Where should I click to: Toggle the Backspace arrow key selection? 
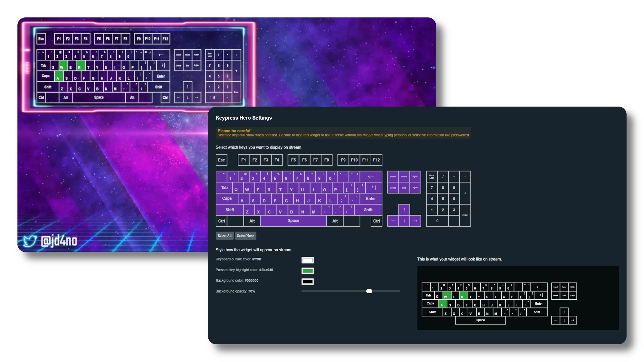(371, 177)
